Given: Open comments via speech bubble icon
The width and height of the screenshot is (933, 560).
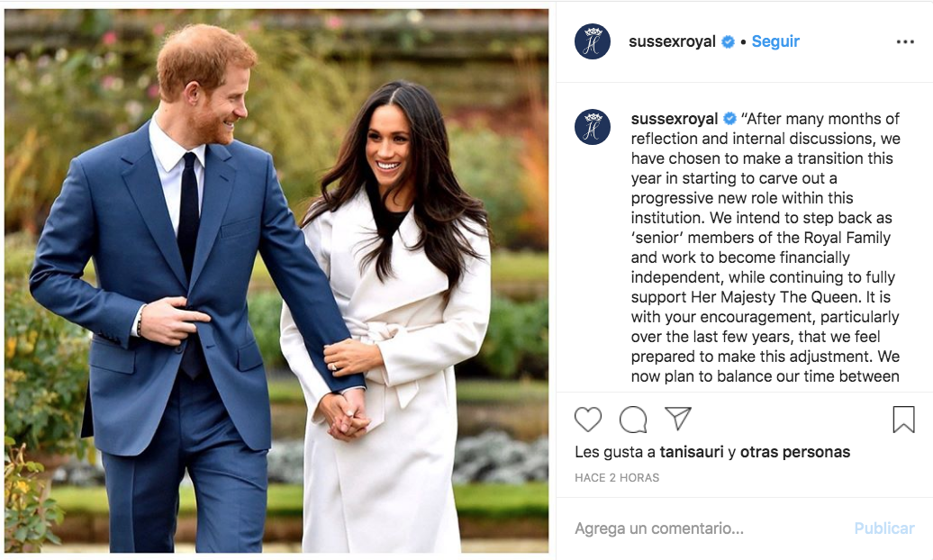Looking at the screenshot, I should pos(633,420).
